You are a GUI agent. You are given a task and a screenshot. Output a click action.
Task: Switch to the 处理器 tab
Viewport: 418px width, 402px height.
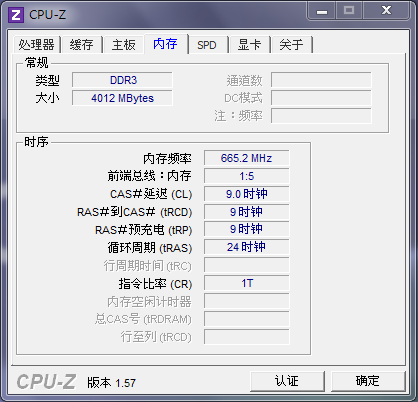37,45
